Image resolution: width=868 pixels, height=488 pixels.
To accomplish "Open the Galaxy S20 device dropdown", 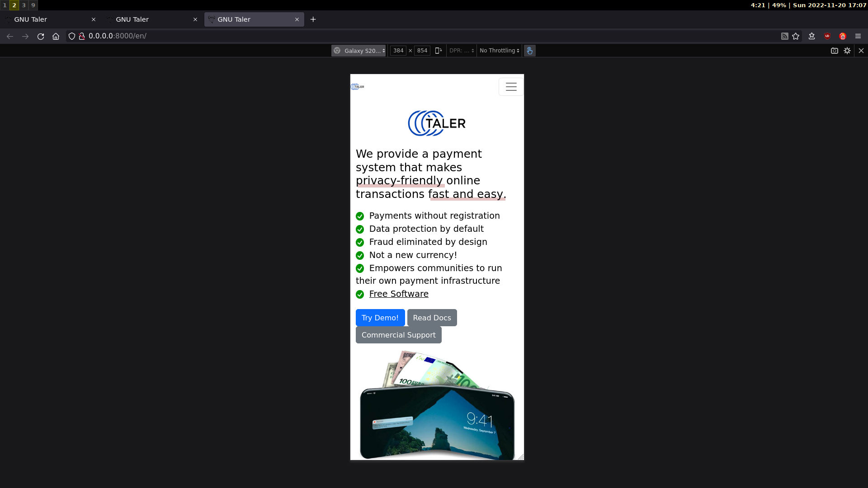I will pos(359,51).
